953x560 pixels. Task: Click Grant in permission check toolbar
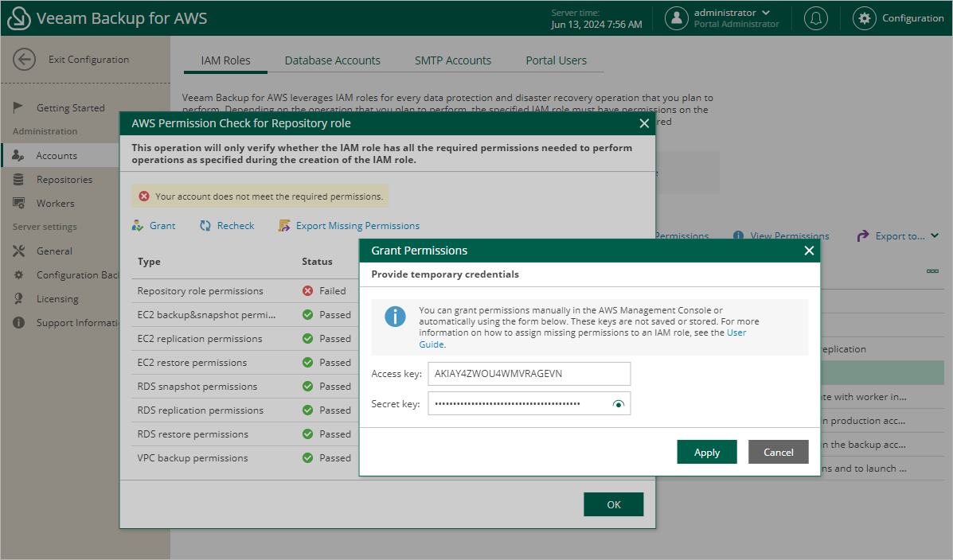(x=154, y=225)
